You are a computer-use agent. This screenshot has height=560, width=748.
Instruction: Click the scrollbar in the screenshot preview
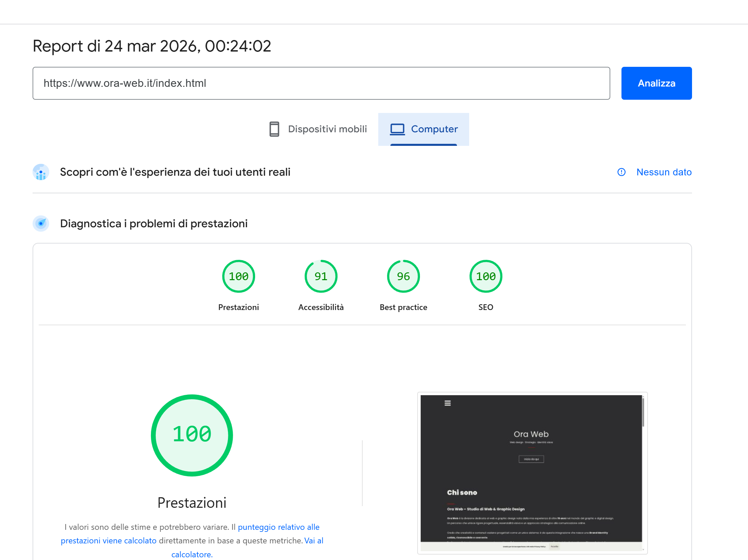pyautogui.click(x=643, y=413)
